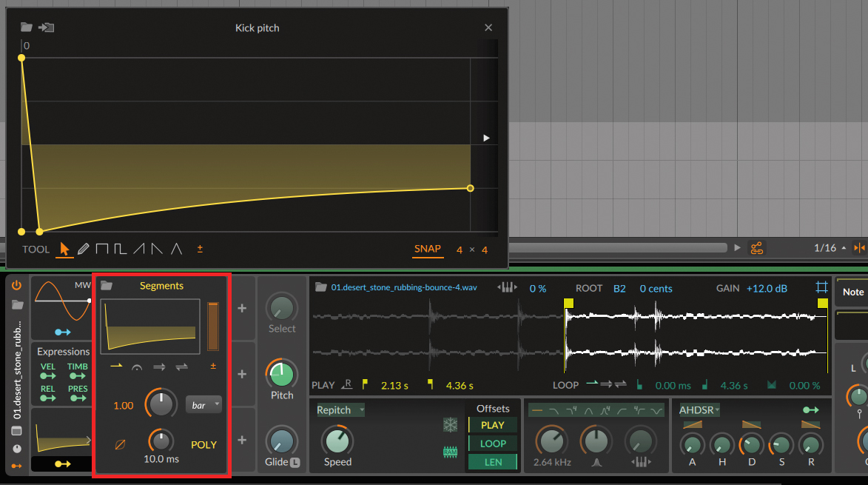Click the play arrow at the curve's right edge
Viewport: 868px width, 485px height.
click(486, 138)
